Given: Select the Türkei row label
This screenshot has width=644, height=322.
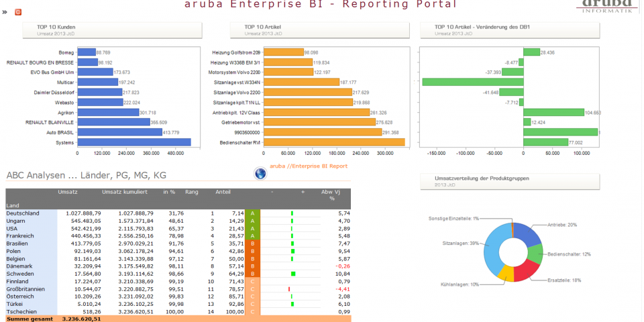Looking at the screenshot, I should [14, 304].
